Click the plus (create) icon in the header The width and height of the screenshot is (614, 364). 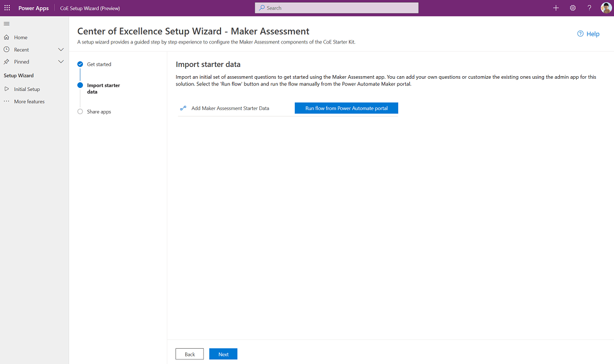coord(556,8)
